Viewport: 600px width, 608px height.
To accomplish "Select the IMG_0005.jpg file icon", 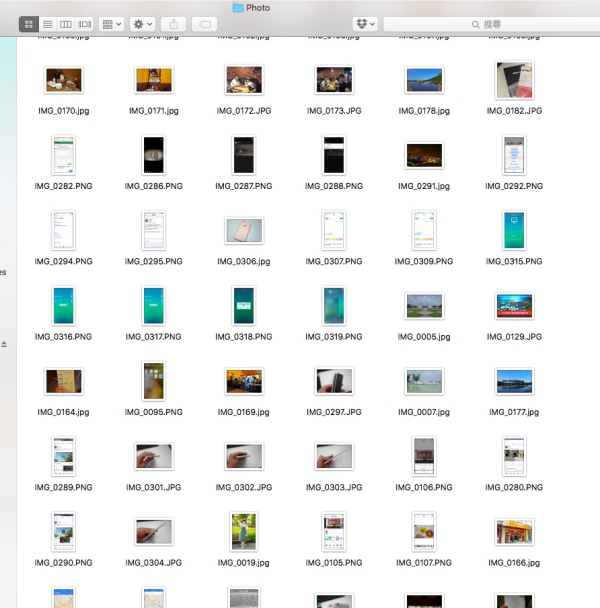I will click(424, 306).
